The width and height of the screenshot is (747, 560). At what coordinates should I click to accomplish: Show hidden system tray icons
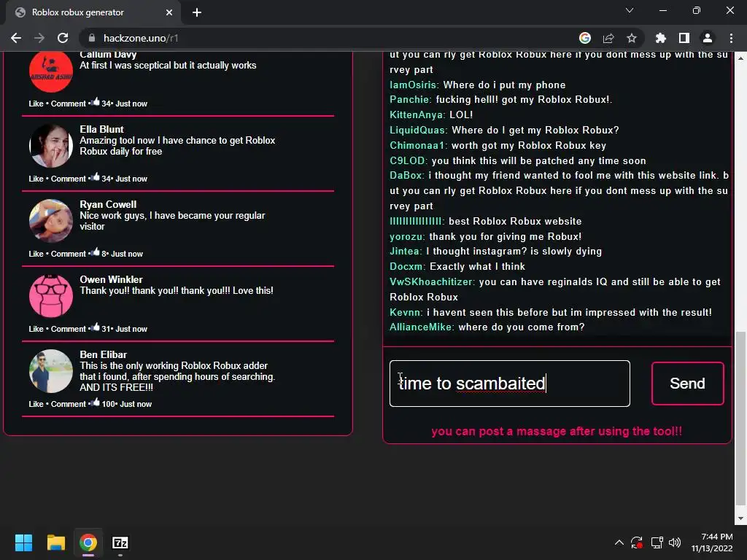[619, 542]
